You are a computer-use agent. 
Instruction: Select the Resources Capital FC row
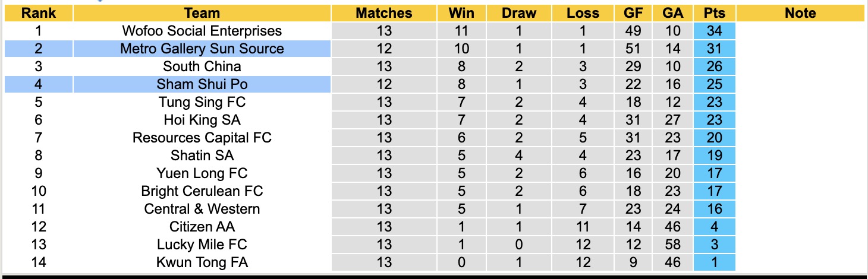pyautogui.click(x=202, y=138)
